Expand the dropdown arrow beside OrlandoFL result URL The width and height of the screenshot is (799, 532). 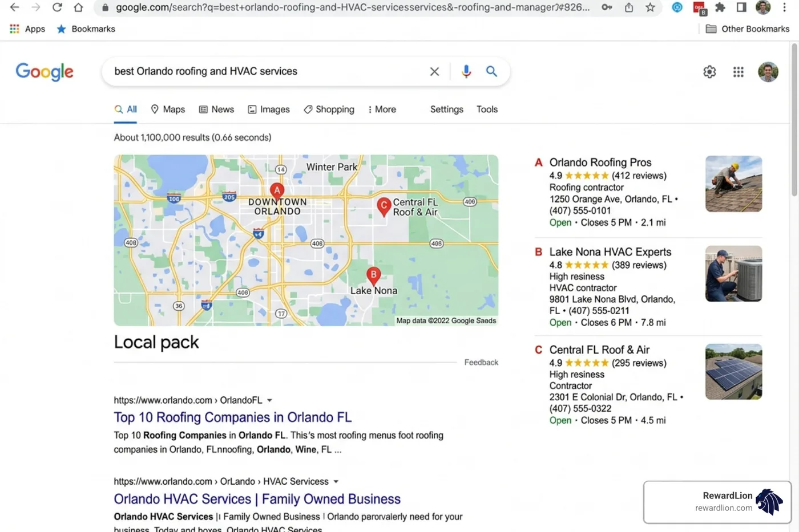(269, 400)
